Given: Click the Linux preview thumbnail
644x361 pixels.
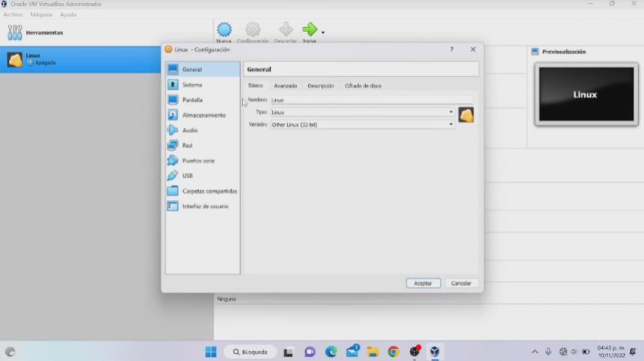Looking at the screenshot, I should 586,94.
